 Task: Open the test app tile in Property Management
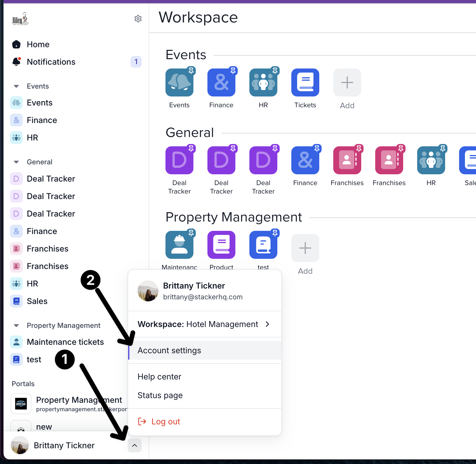pyautogui.click(x=263, y=245)
